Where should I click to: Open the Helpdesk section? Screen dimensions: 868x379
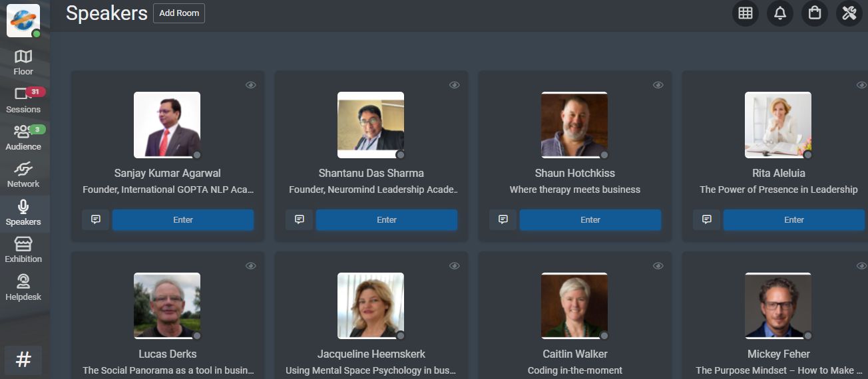point(23,288)
